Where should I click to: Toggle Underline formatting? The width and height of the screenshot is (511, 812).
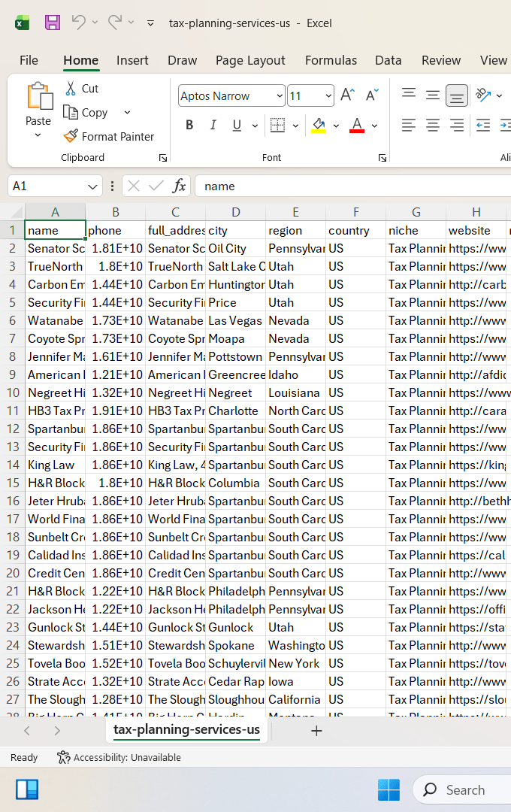(x=237, y=125)
